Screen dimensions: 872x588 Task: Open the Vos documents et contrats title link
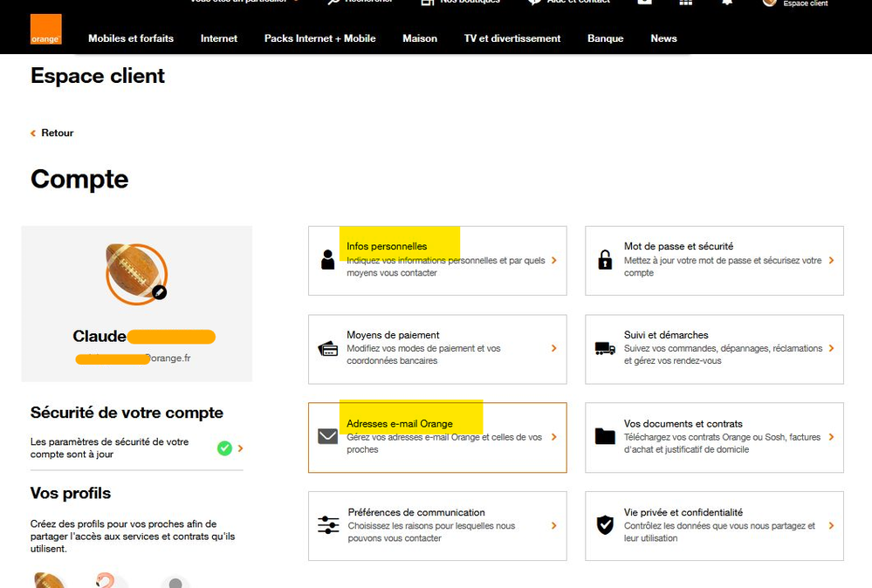point(683,423)
